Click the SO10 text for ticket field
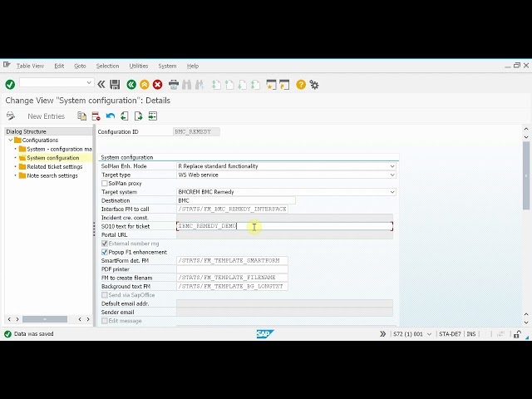This screenshot has width=532, height=399. [284, 226]
